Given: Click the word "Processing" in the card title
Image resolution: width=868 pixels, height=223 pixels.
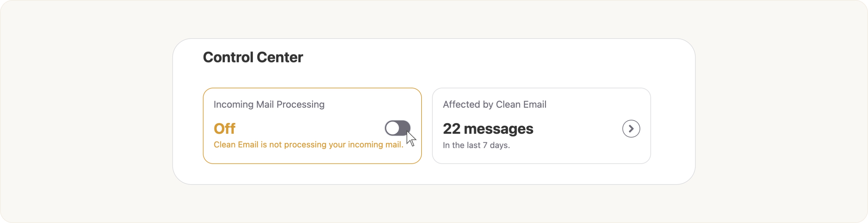Looking at the screenshot, I should tap(300, 104).
